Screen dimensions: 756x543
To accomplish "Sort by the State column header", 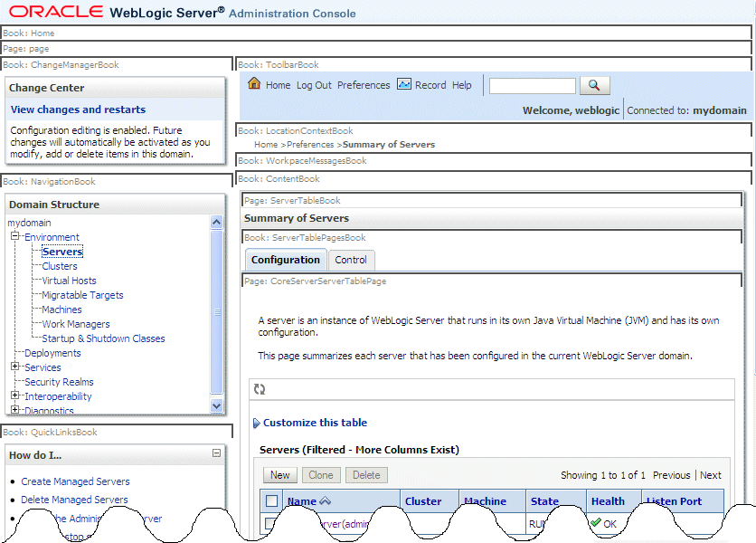I will point(544,501).
